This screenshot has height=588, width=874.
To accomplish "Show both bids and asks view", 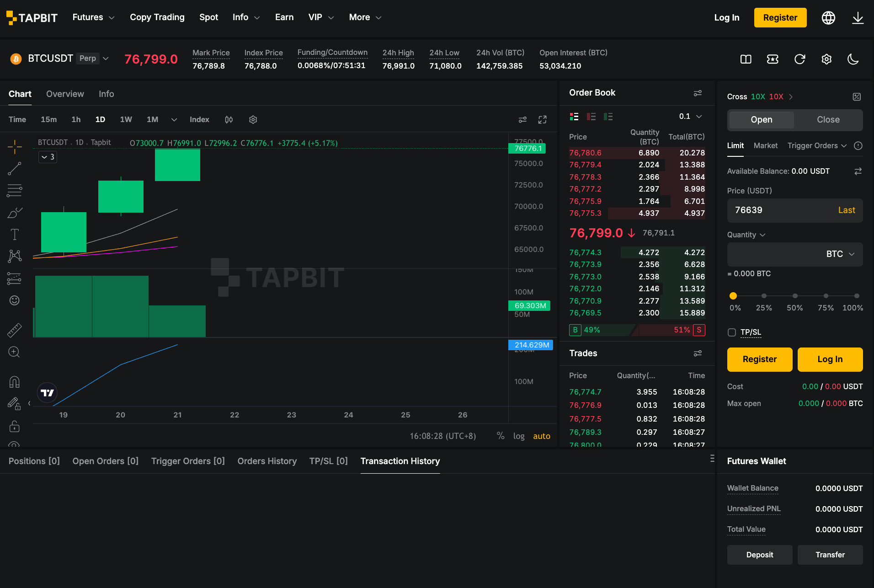I will [574, 117].
